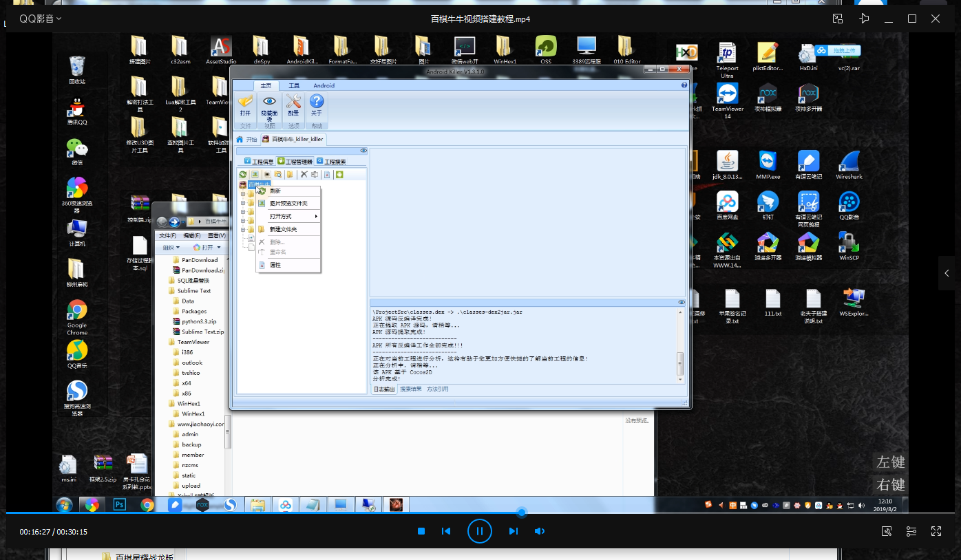Select the 百棋牛牛_killer_killer project tab
The width and height of the screenshot is (961, 560).
293,139
